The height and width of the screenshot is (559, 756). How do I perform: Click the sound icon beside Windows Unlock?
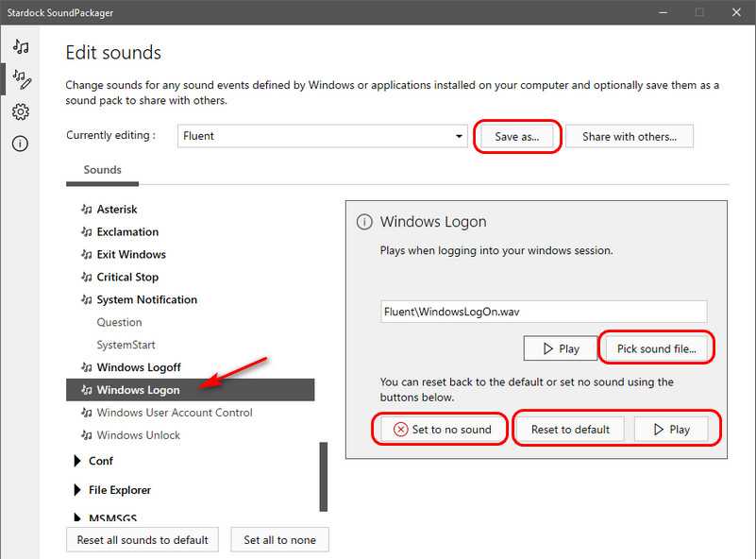(87, 436)
